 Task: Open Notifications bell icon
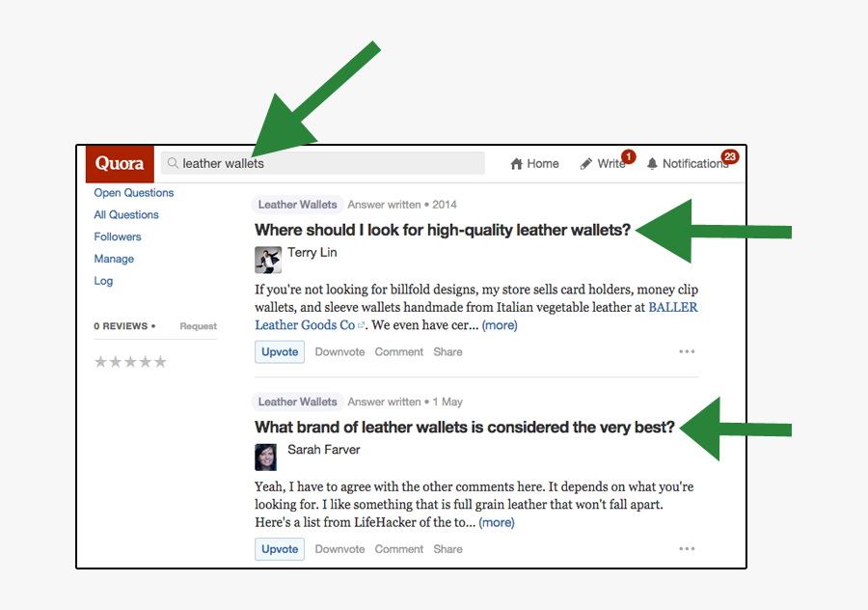click(652, 164)
